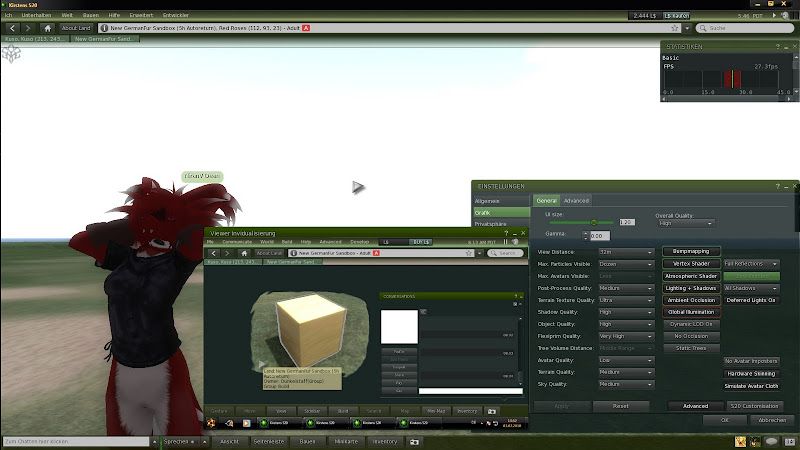Open the Entwickler menu

coord(176,15)
